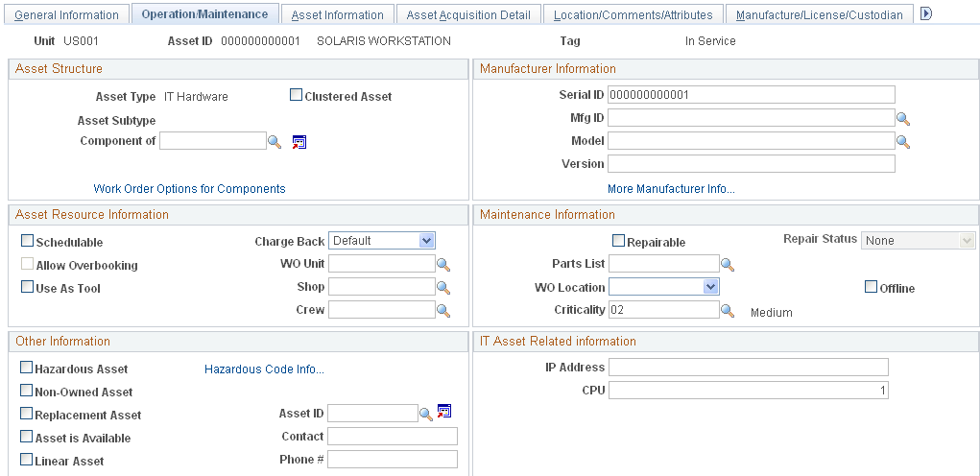The image size is (980, 476).
Task: Mark asset as Hazardous Asset
Action: [26, 368]
